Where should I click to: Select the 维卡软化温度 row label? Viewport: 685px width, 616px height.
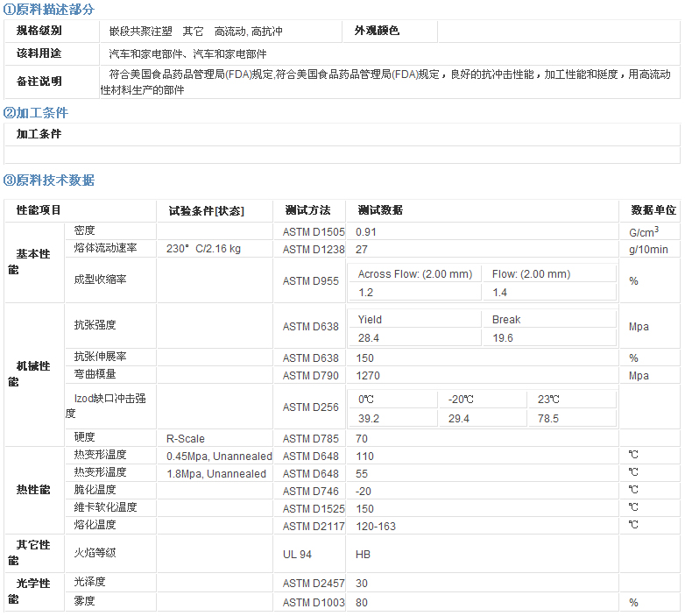pyautogui.click(x=105, y=507)
